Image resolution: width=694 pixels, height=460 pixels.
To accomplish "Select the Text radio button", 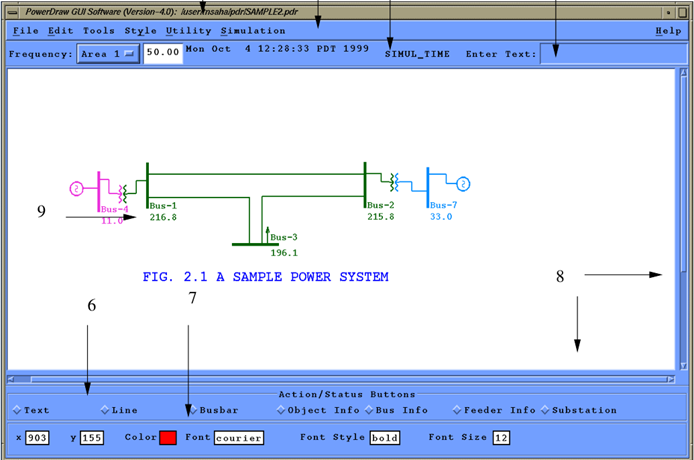I will [17, 410].
